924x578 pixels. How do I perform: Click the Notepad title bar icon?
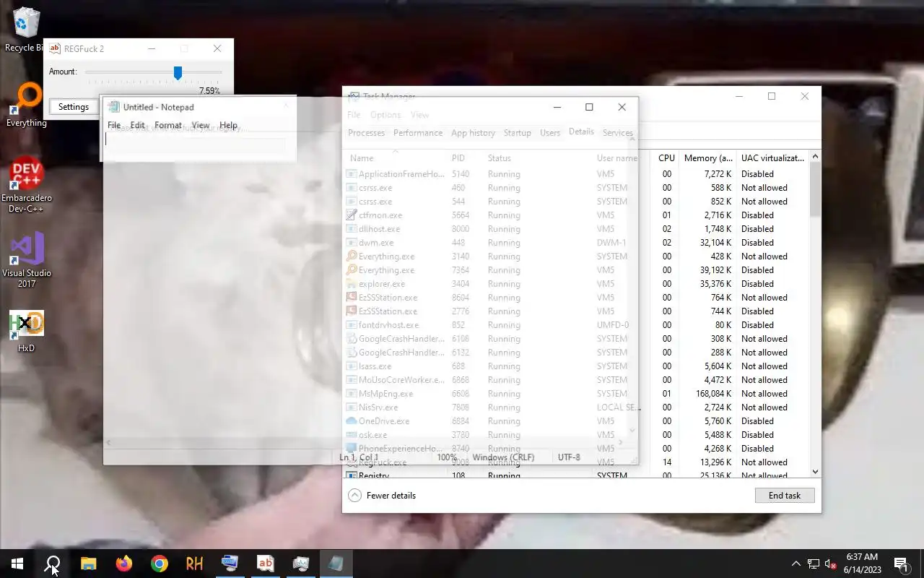[113, 107]
